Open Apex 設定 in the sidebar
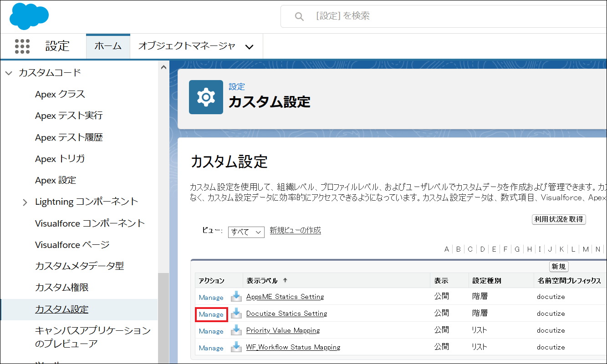This screenshot has height=364, width=607. point(56,180)
